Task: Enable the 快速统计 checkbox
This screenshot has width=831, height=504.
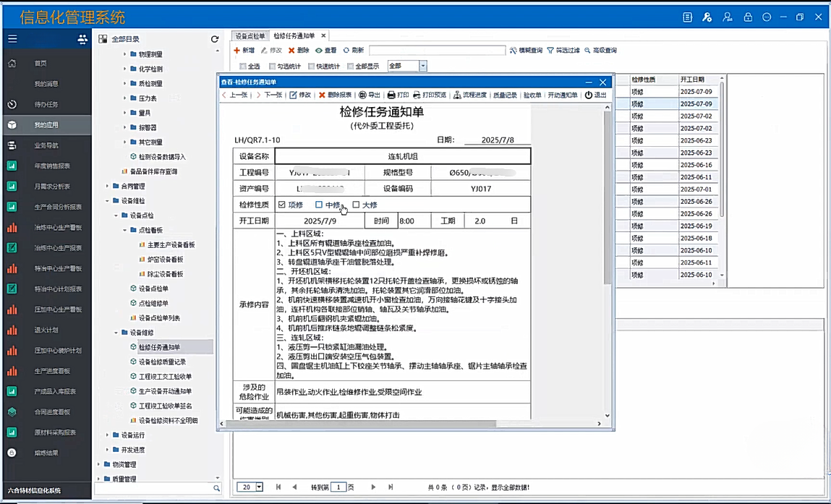Action: pyautogui.click(x=312, y=67)
